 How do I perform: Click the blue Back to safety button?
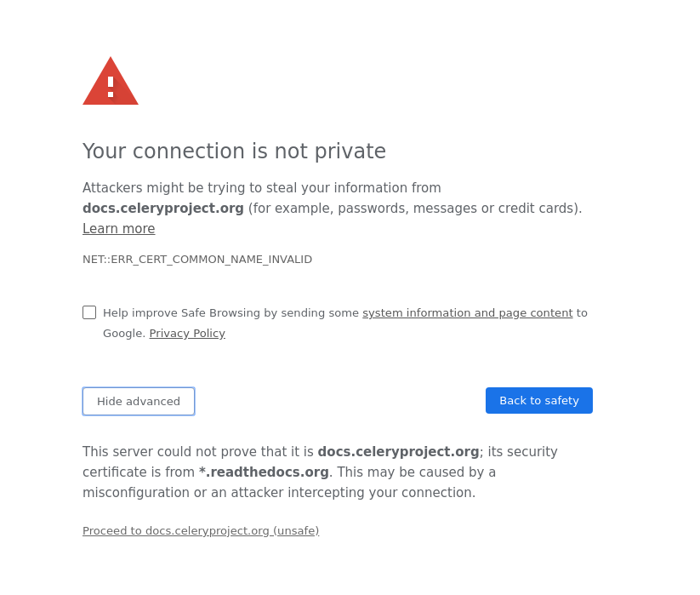pyautogui.click(x=538, y=400)
